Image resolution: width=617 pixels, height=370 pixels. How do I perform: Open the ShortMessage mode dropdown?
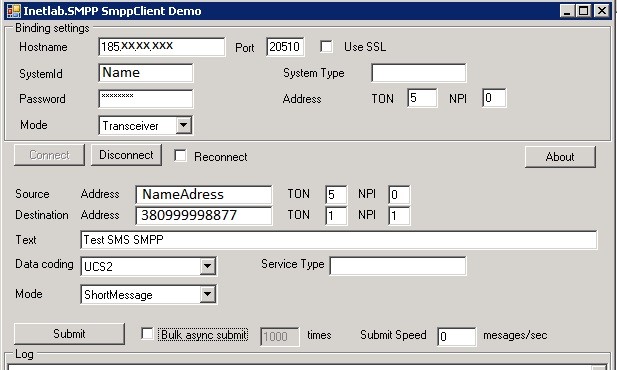coord(207,294)
